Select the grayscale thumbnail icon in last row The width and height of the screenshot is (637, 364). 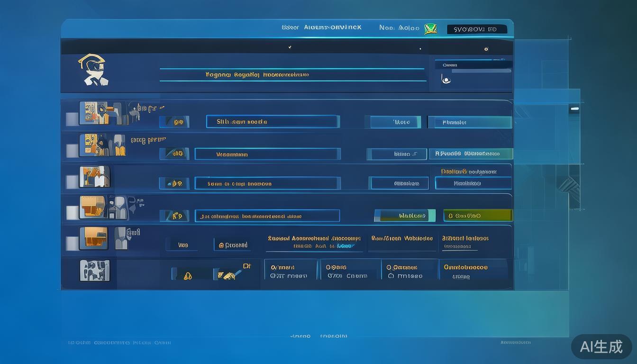[x=94, y=270]
